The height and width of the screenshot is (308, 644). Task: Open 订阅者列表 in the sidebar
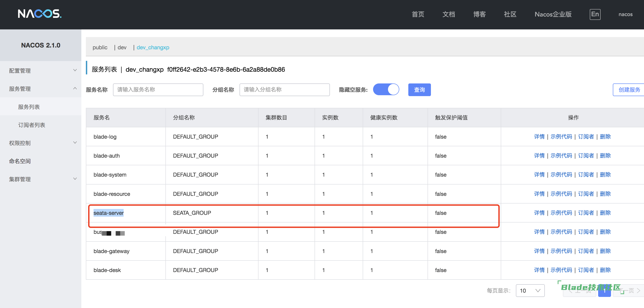pos(31,125)
